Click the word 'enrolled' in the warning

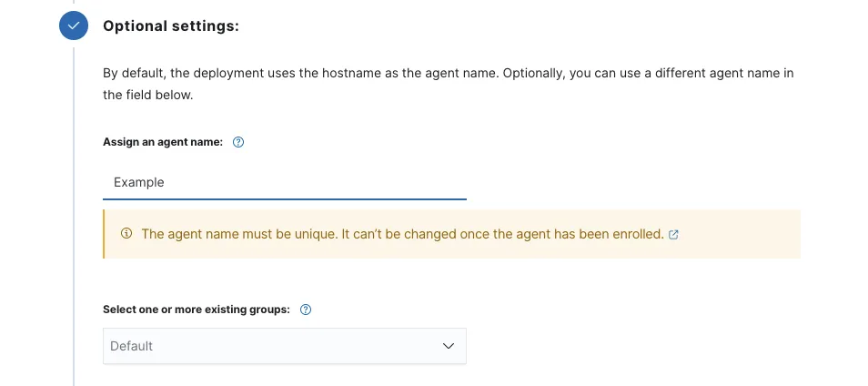(x=635, y=234)
